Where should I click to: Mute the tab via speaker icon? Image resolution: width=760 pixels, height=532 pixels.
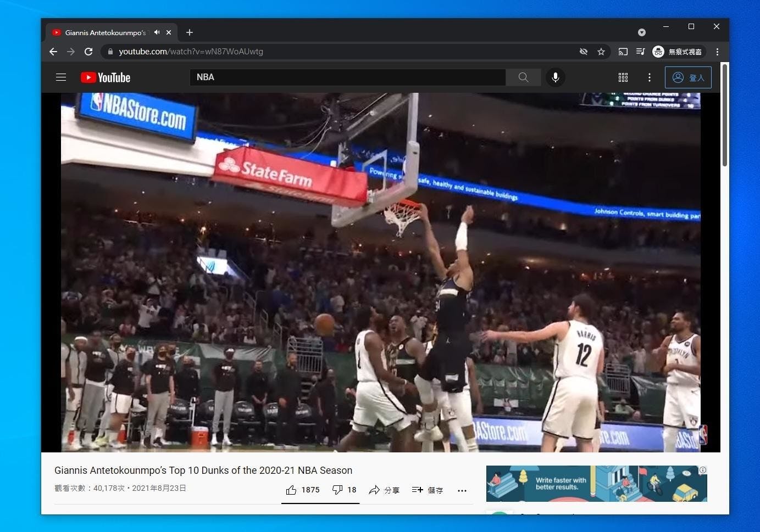click(x=157, y=32)
